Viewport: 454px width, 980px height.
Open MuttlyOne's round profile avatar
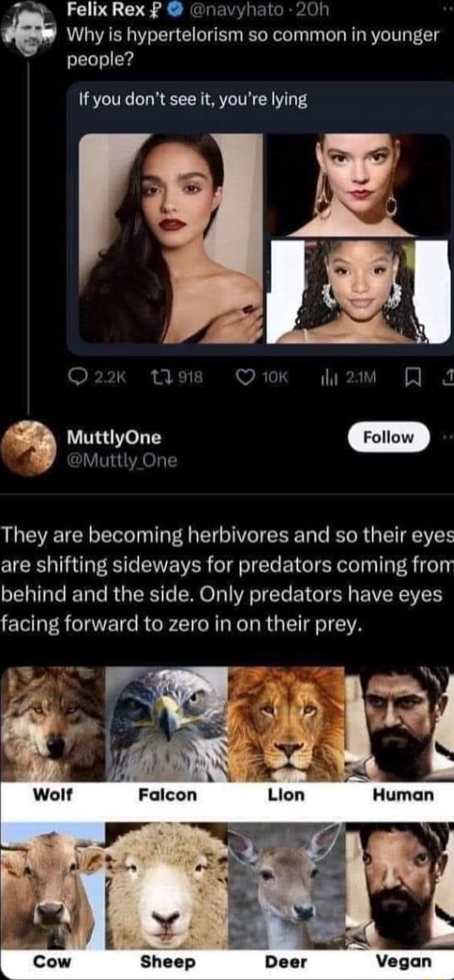(27, 448)
